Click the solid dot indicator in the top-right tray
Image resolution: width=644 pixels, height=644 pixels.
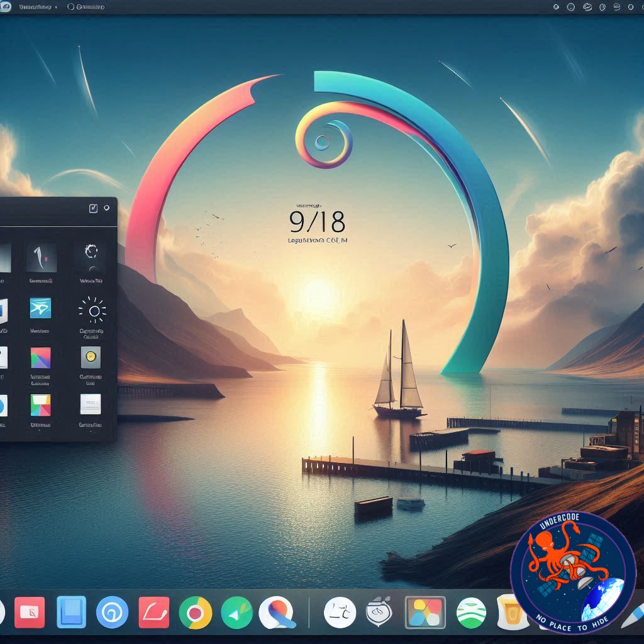tap(556, 7)
